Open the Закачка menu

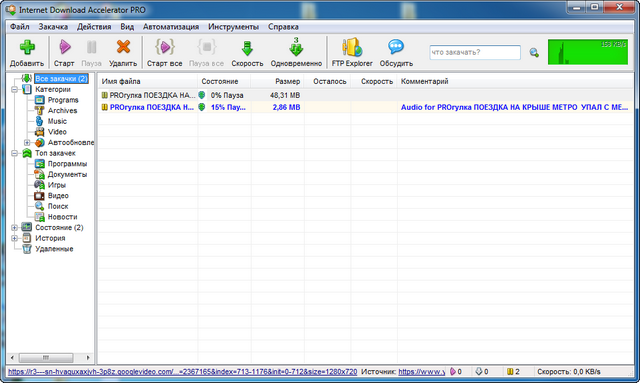[x=53, y=27]
